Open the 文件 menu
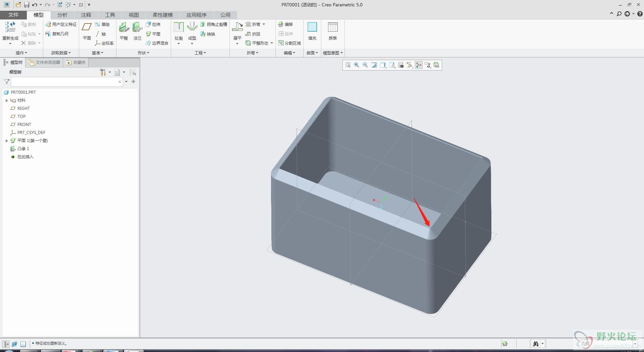Screen dimensions: 644x352 pos(13,15)
